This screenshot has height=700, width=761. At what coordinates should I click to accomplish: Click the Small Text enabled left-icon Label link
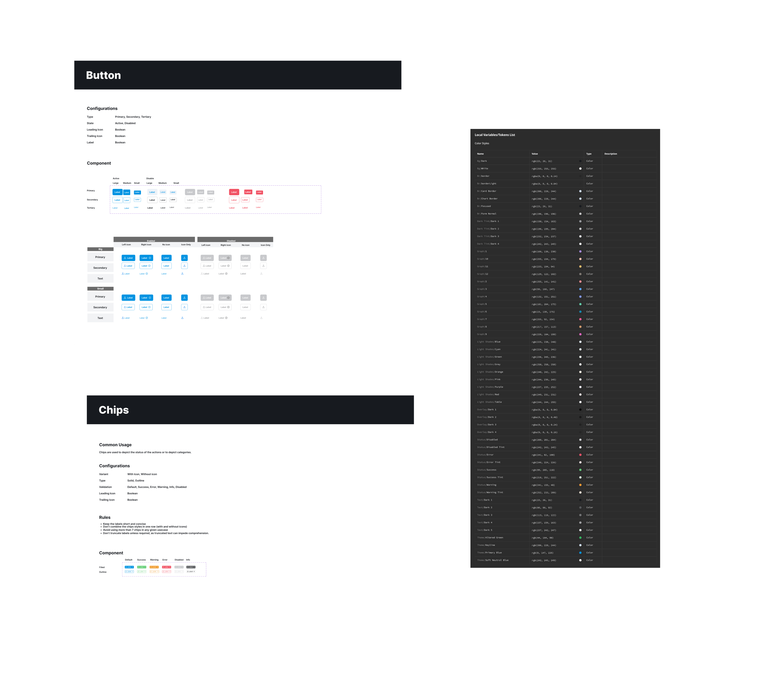126,318
